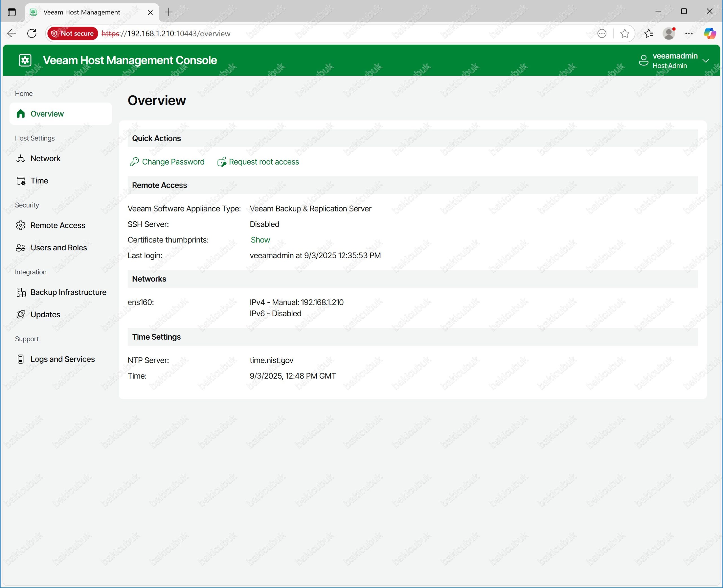723x588 pixels.
Task: Open the tab actions menu icon
Action: click(x=12, y=12)
